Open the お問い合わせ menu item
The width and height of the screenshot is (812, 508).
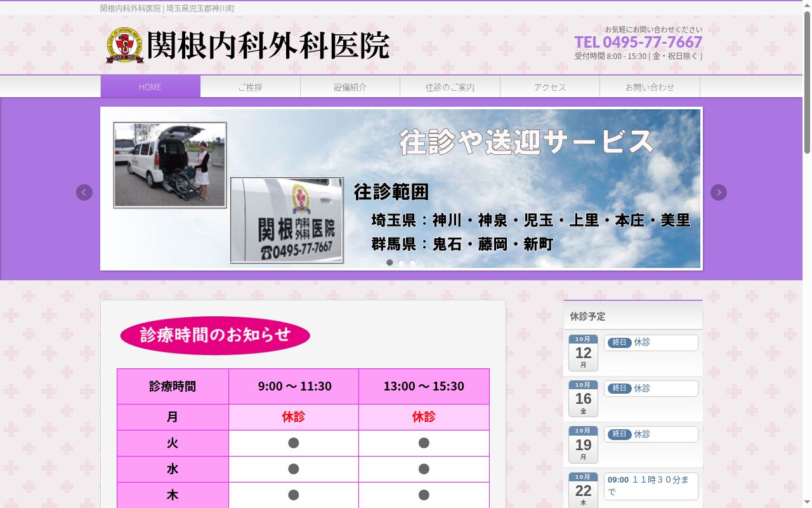[650, 87]
